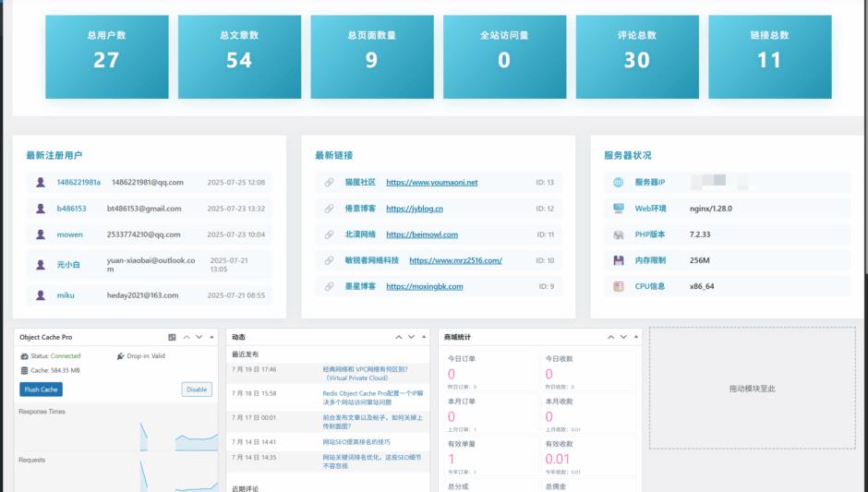Click the chain icon next to 猫匿社区
The height and width of the screenshot is (492, 868).
click(329, 183)
